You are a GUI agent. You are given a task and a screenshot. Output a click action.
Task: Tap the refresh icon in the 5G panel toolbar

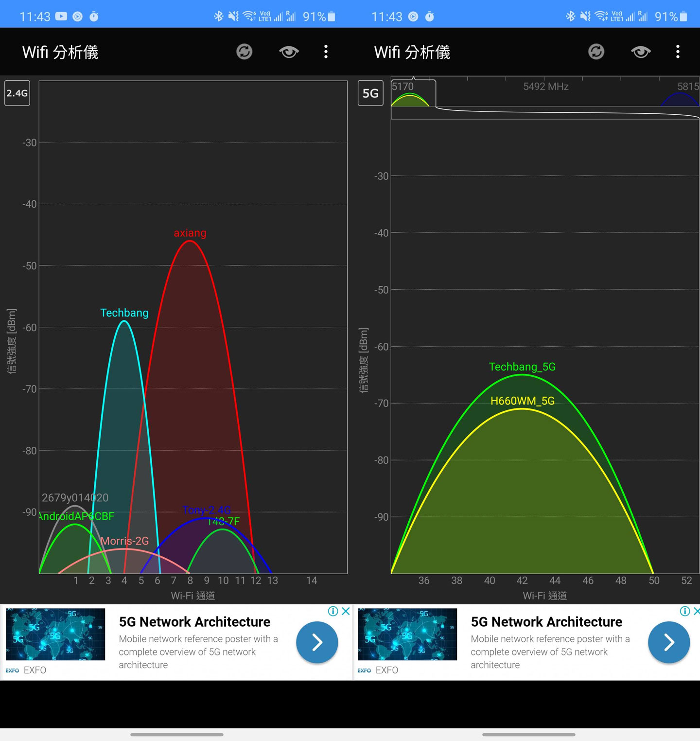coord(596,52)
